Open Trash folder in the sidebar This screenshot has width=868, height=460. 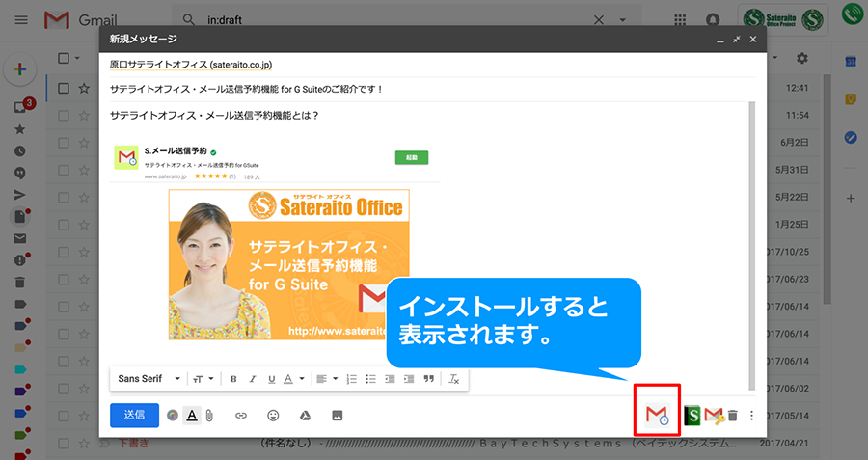(20, 283)
